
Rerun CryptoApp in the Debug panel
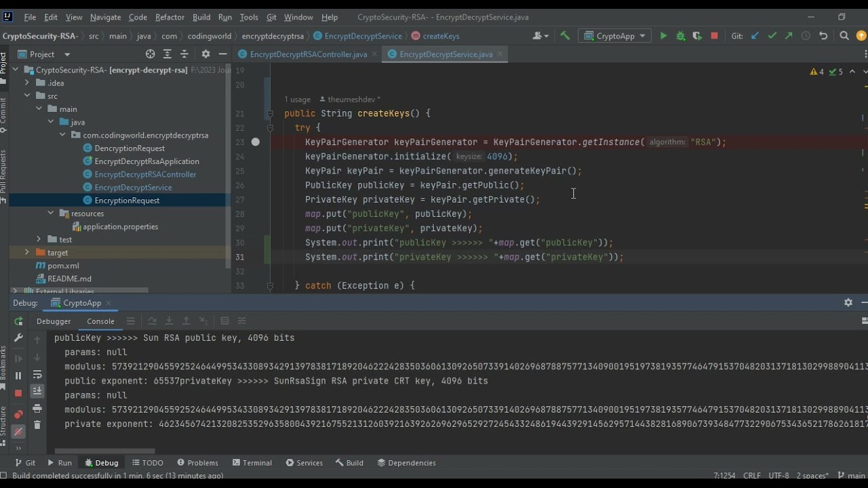tap(18, 321)
